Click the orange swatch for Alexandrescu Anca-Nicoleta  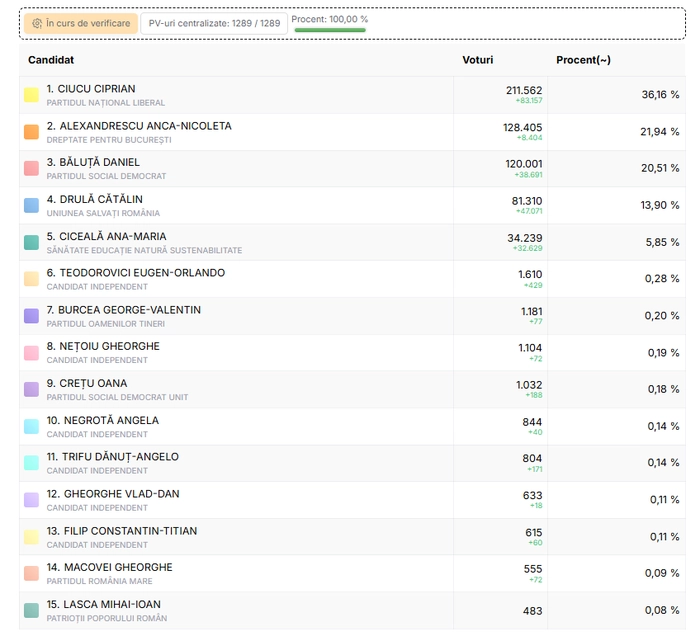click(x=31, y=132)
